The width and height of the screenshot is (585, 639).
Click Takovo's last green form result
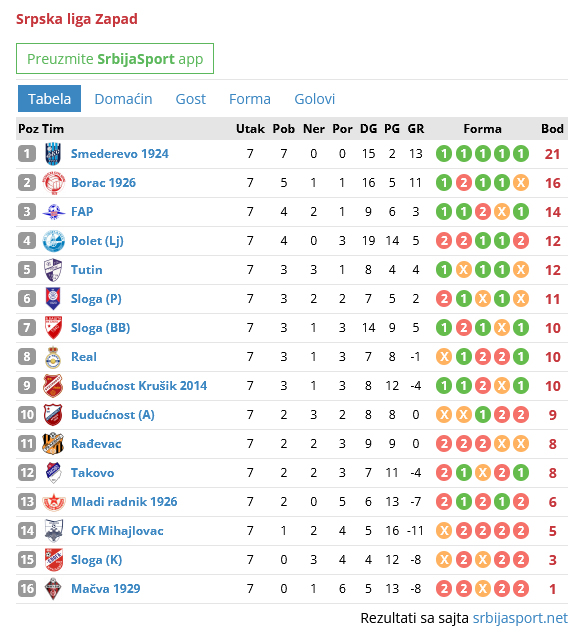tap(521, 473)
